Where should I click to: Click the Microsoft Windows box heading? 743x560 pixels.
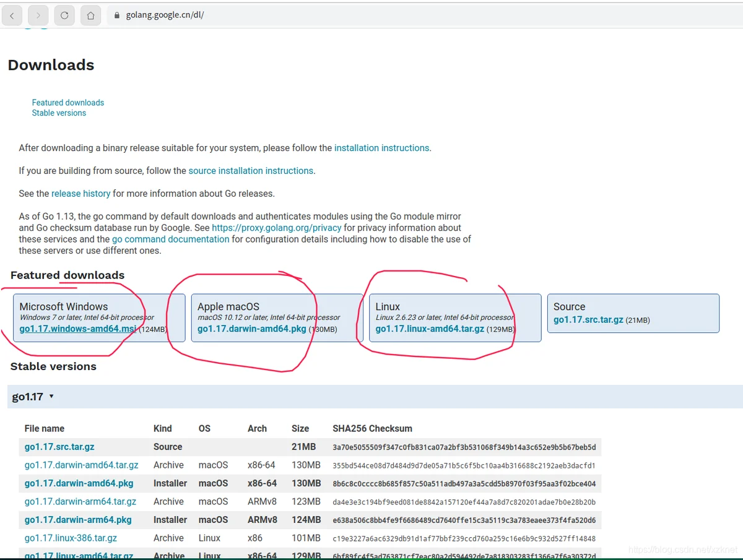click(64, 307)
